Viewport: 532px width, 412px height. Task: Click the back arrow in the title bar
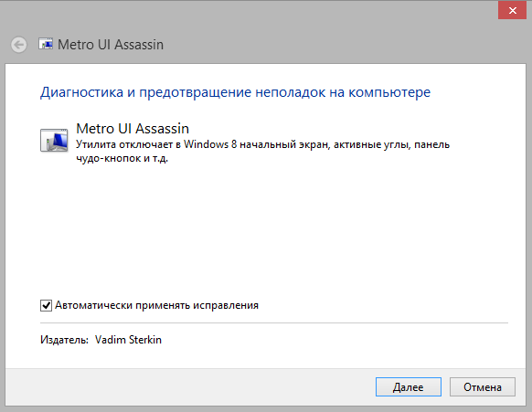tap(18, 45)
